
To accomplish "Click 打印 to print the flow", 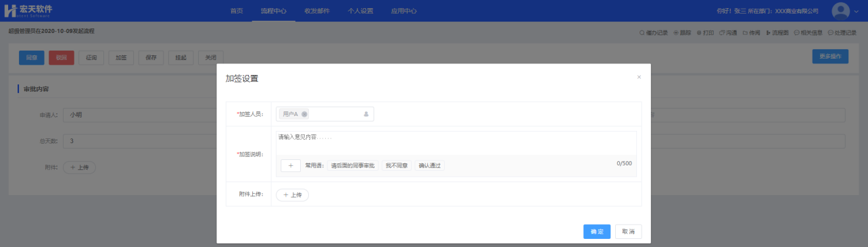I will click(x=705, y=32).
